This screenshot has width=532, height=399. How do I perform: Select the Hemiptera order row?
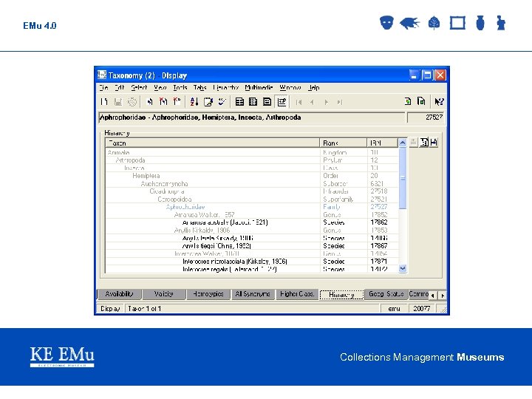click(252, 176)
